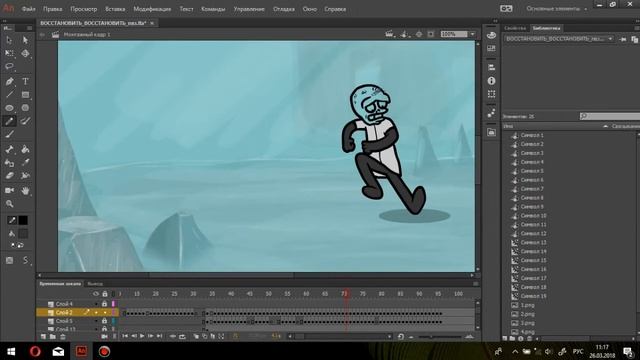Go to the first frame
This screenshot has width=640, height=360.
pos(125,336)
